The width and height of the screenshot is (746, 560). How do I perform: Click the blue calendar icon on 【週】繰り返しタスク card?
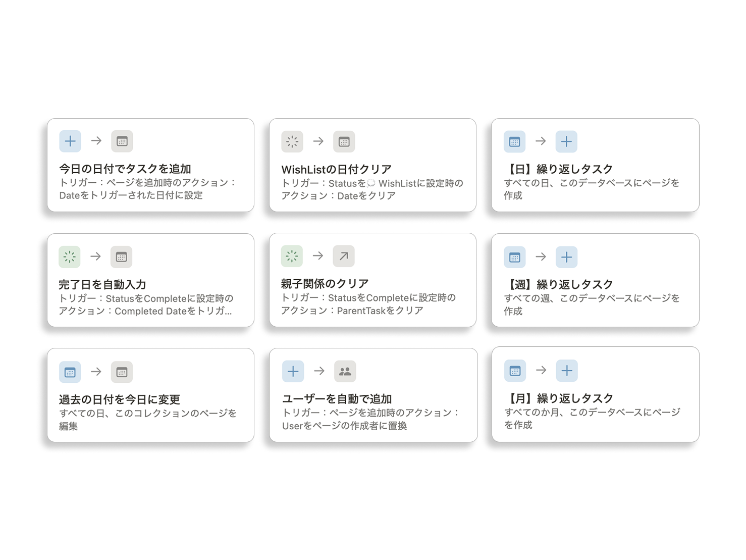pos(515,257)
